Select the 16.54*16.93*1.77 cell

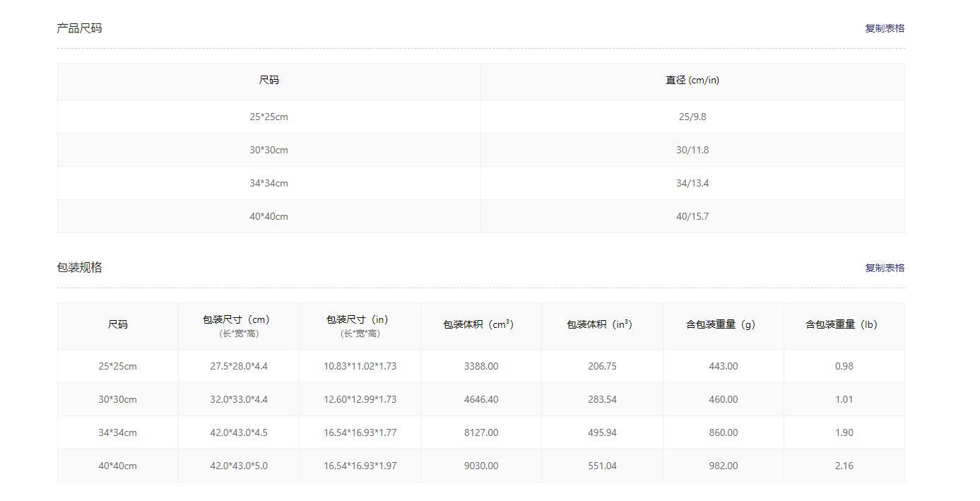pyautogui.click(x=360, y=432)
